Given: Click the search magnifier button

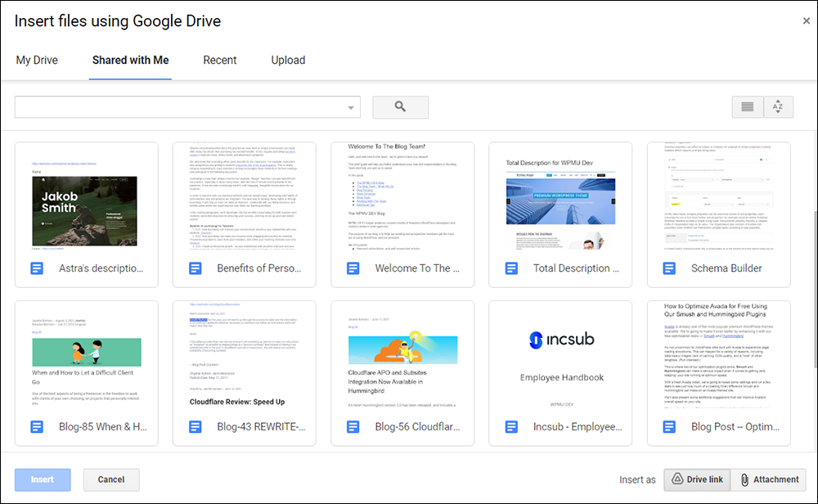Looking at the screenshot, I should [400, 107].
